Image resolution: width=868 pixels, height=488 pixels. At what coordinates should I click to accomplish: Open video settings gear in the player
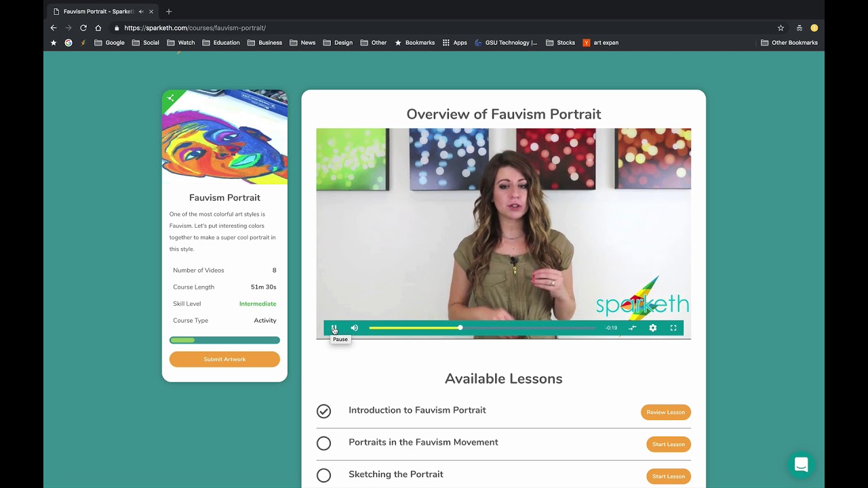pos(652,328)
